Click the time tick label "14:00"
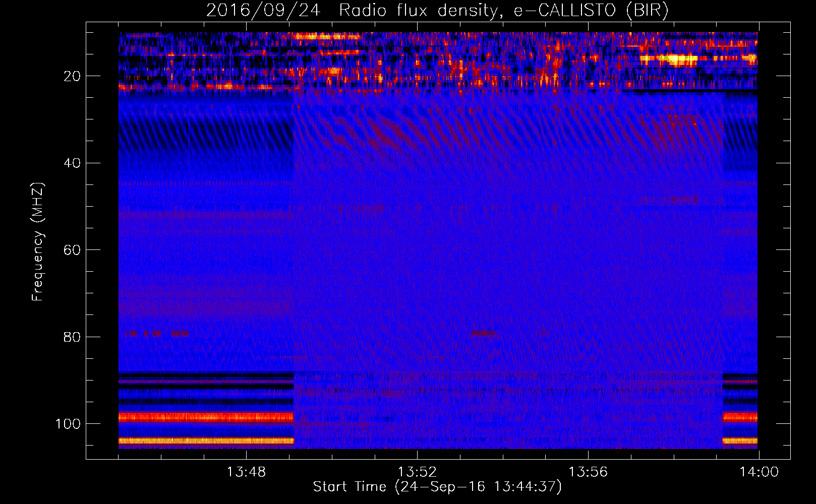This screenshot has width=816, height=504. [x=759, y=472]
